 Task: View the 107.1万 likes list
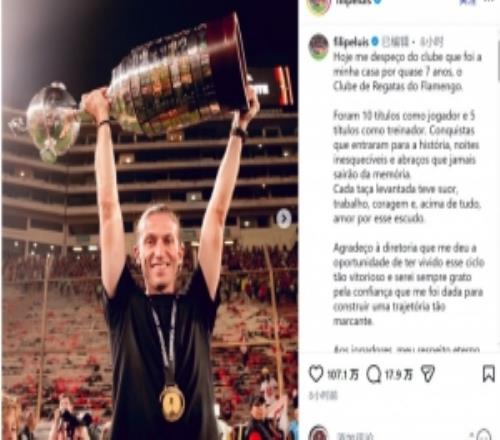[343, 375]
